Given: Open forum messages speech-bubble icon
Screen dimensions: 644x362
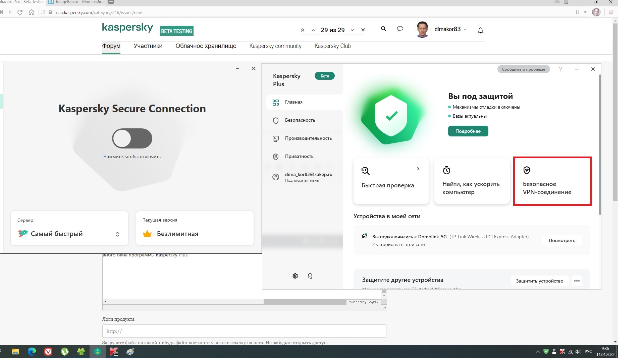Looking at the screenshot, I should point(400,29).
